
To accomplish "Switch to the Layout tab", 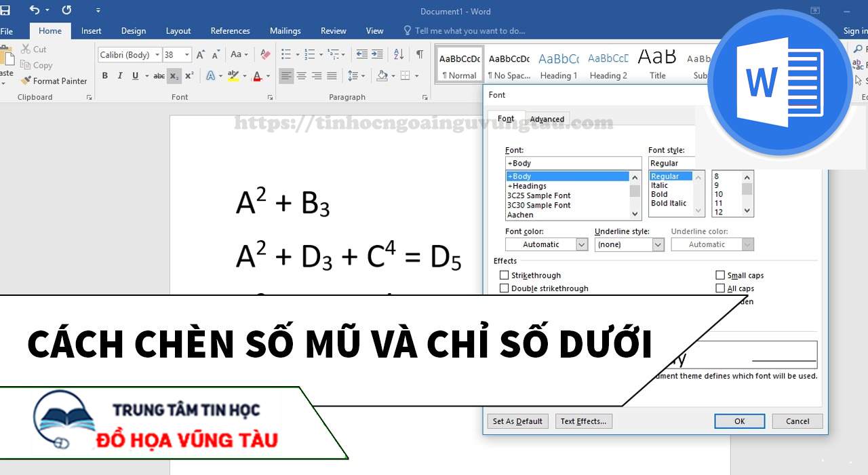I will point(178,31).
